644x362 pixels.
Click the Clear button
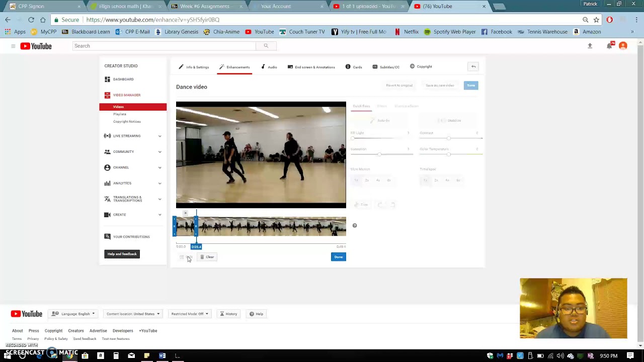tap(207, 257)
